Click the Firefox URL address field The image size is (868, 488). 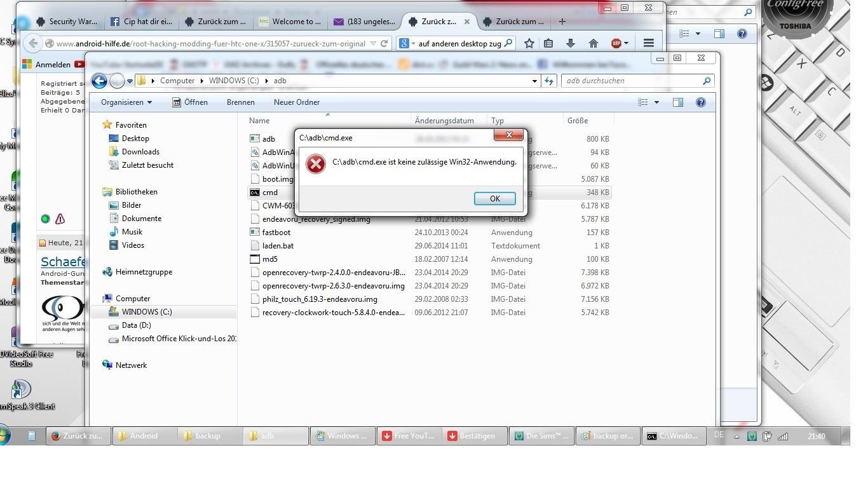click(210, 44)
